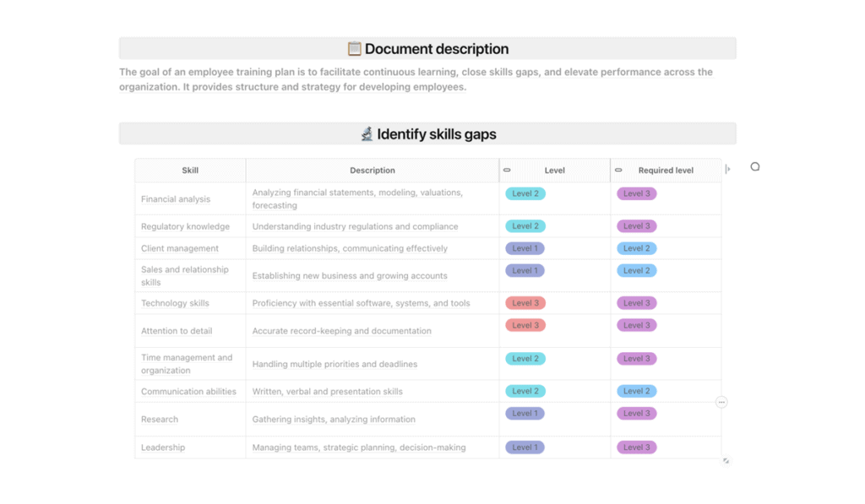The image size is (865, 504).
Task: Open Required Level 2 tag for Sales and relationship skills
Action: coord(637,271)
